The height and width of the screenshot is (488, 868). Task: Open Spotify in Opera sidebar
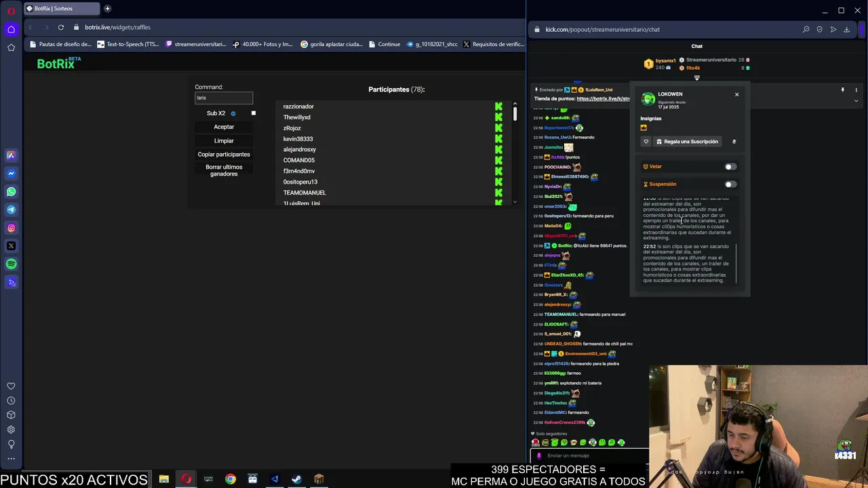tap(11, 264)
